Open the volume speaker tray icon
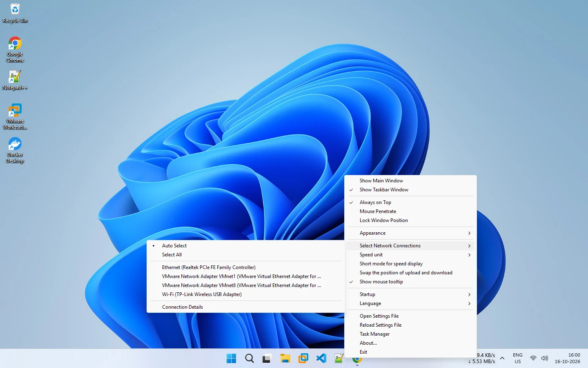Screen dimensions: 588x368 544,358
